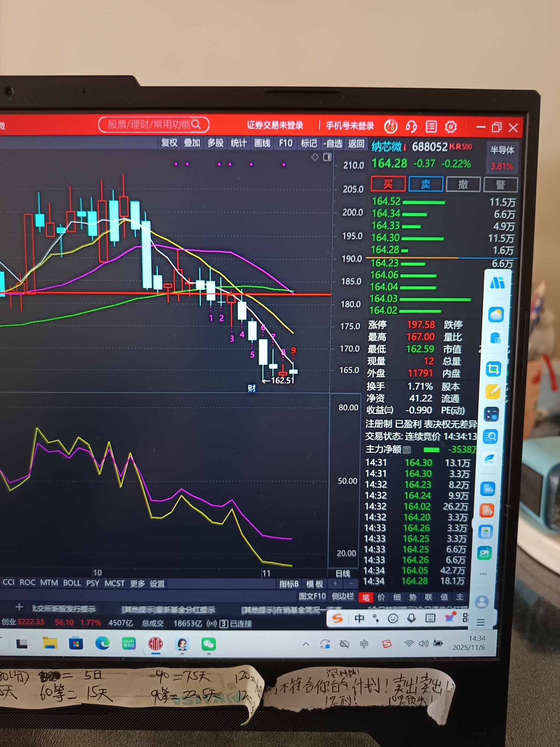560x747 pixels.
Task: Click the search box 股票/理财/常用功能
Action: (153, 124)
